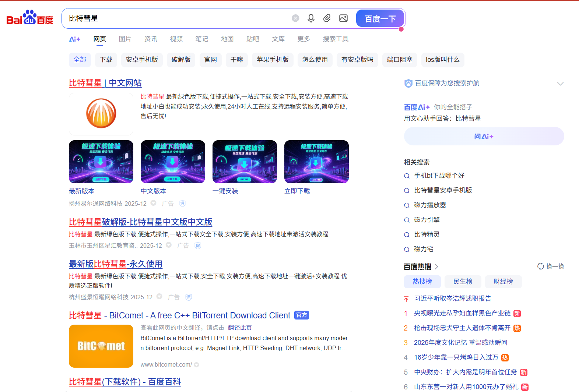Click the microphone voice search icon
This screenshot has height=392, width=579.
point(311,18)
